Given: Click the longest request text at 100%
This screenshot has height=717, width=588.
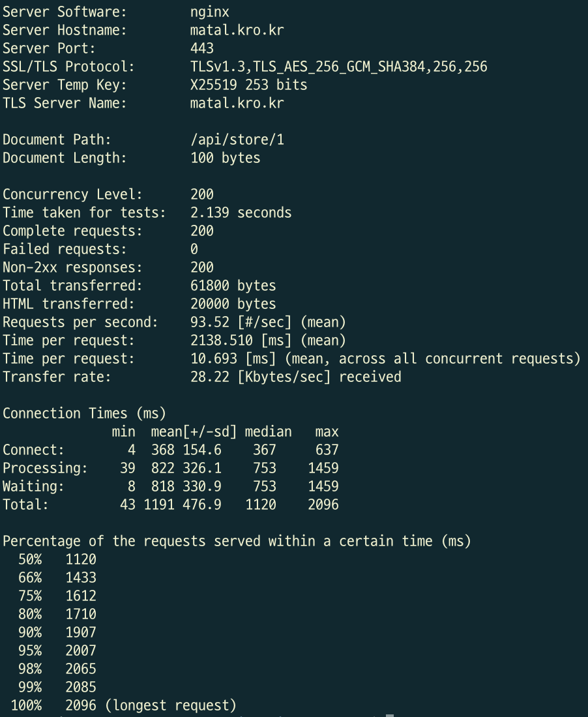Looking at the screenshot, I should [x=171, y=705].
